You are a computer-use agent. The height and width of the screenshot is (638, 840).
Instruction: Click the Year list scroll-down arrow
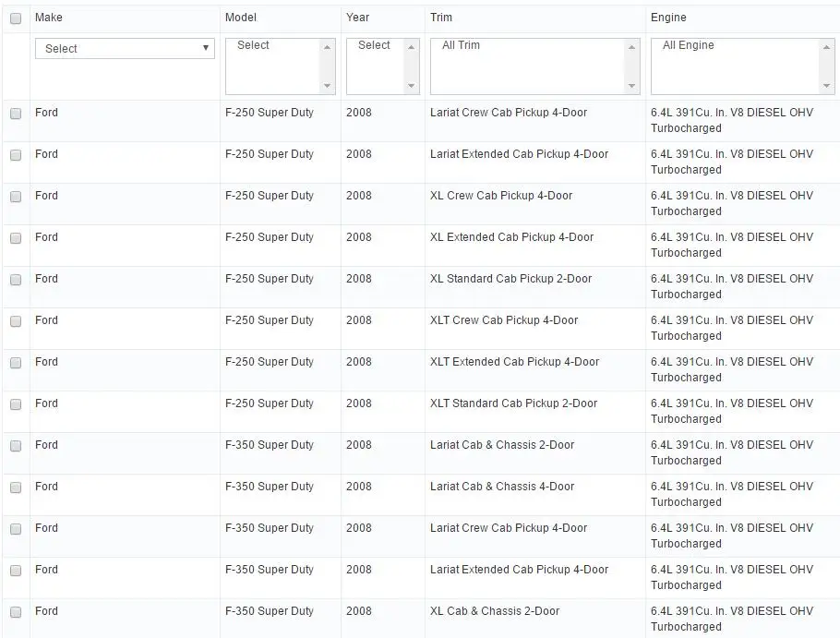411,86
